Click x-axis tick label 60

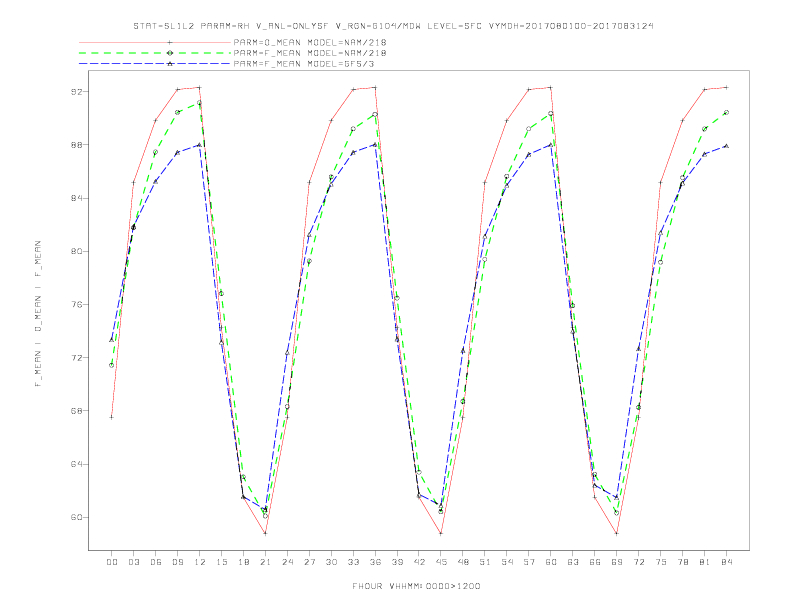point(551,562)
